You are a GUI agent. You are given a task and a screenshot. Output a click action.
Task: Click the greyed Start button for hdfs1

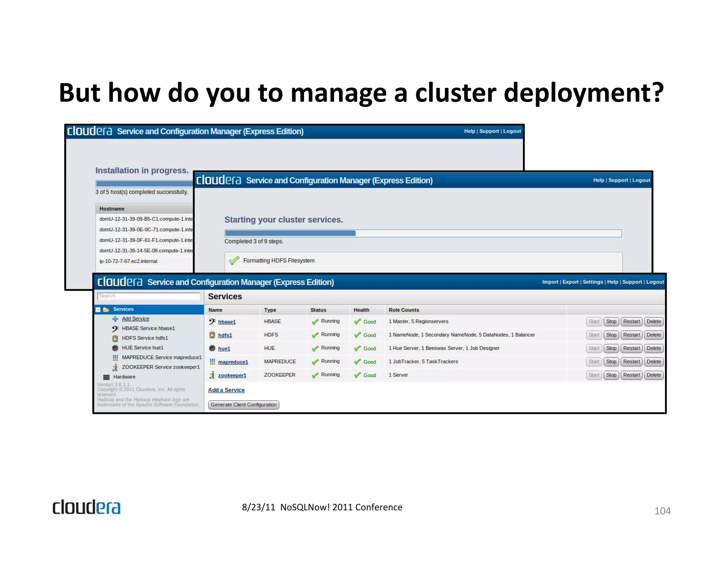coord(594,335)
